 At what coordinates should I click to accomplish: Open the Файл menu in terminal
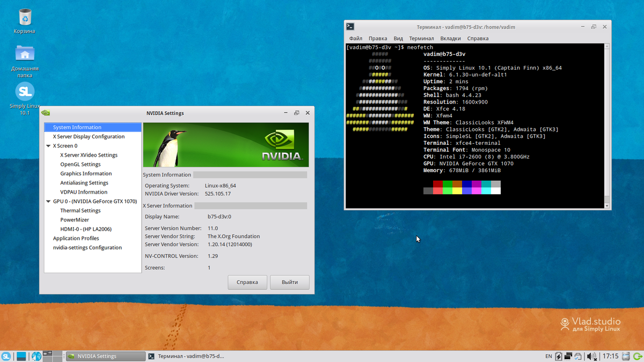coord(356,39)
